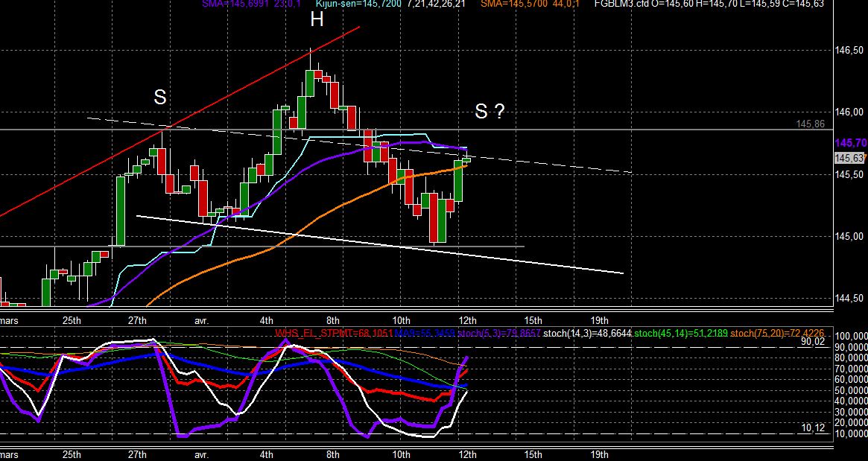This screenshot has width=868, height=461.
Task: Click '10th' on the price chart time axis
Action: 402,320
